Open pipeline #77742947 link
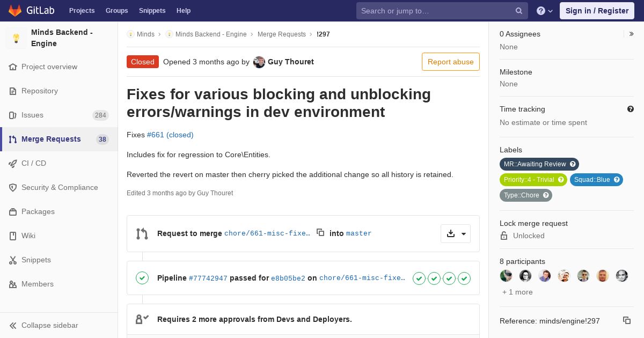This screenshot has width=644, height=338. (x=208, y=278)
